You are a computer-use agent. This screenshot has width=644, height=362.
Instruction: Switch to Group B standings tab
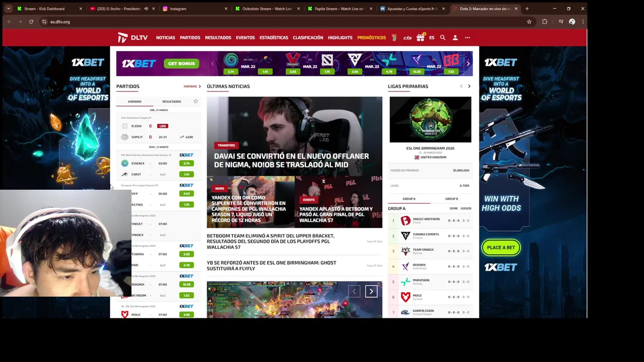tap(451, 199)
